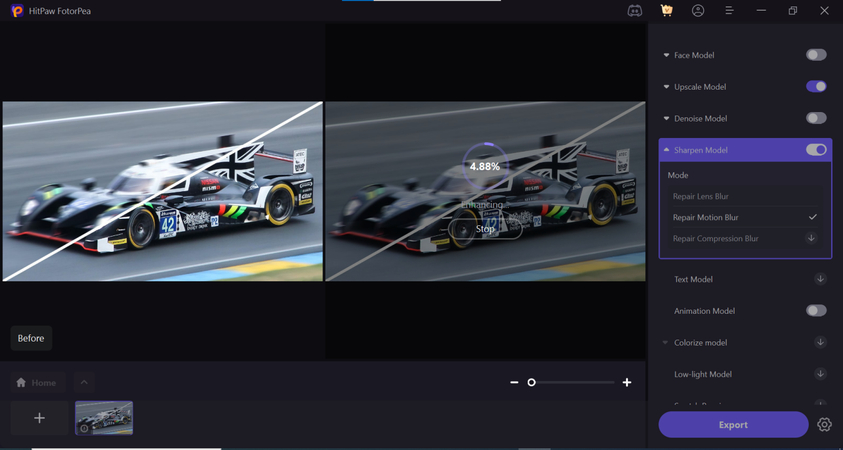Image resolution: width=843 pixels, height=450 pixels.
Task: Close the HitPaw FotorPea window
Action: [x=824, y=11]
